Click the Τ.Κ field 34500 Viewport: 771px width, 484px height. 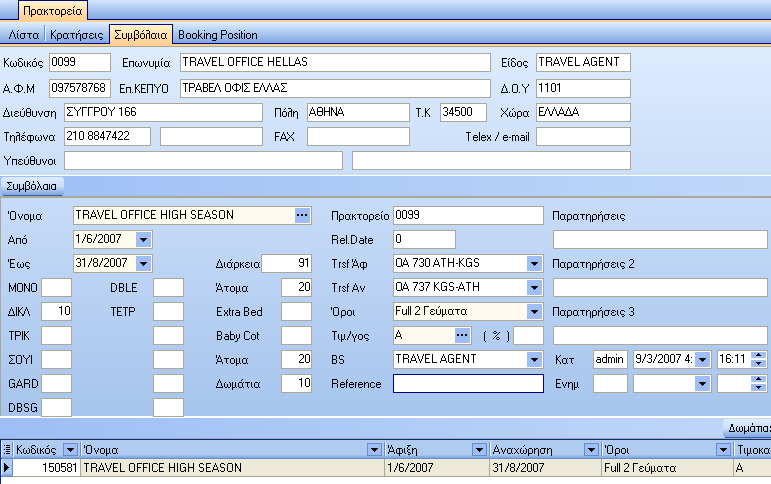pyautogui.click(x=463, y=113)
